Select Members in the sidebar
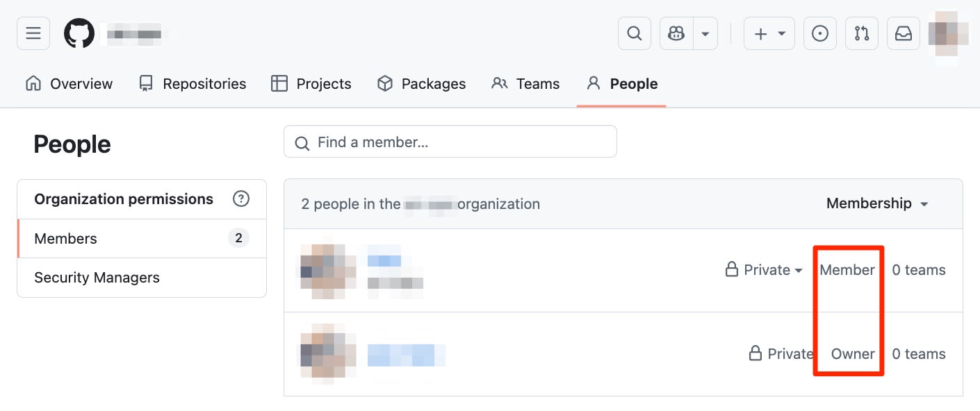Image resolution: width=980 pixels, height=411 pixels. pos(66,239)
